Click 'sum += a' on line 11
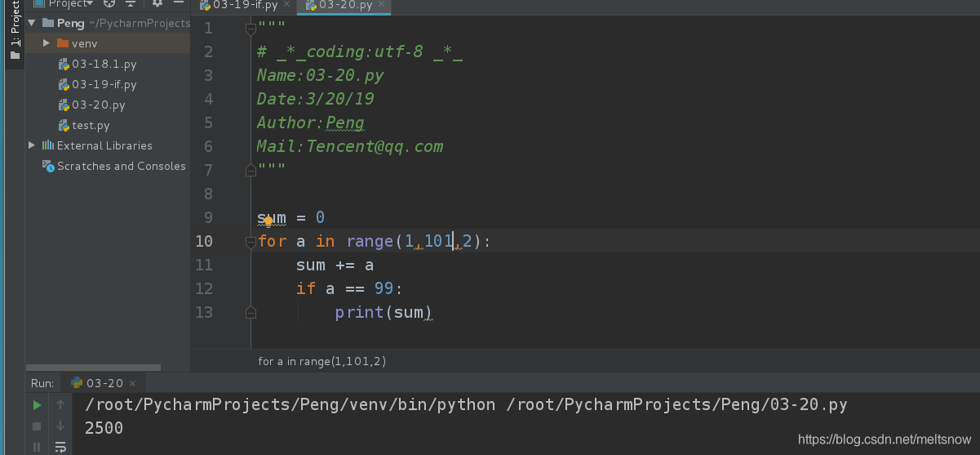This screenshot has width=980, height=455. click(335, 265)
